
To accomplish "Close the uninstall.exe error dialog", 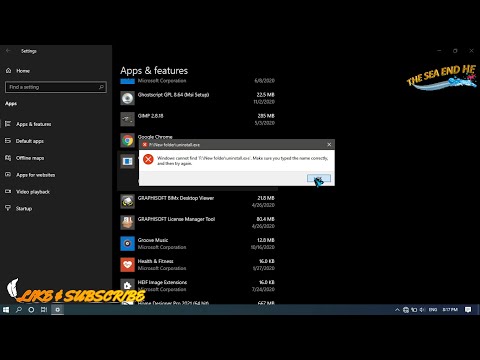I will click(329, 144).
